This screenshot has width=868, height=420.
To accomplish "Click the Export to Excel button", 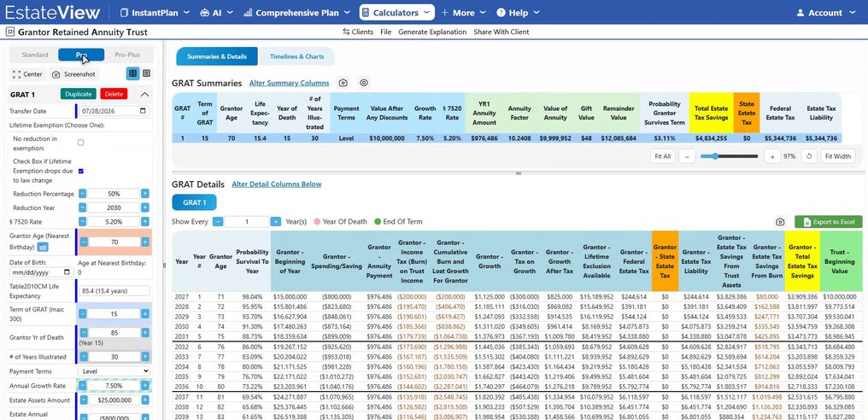I will (x=829, y=222).
